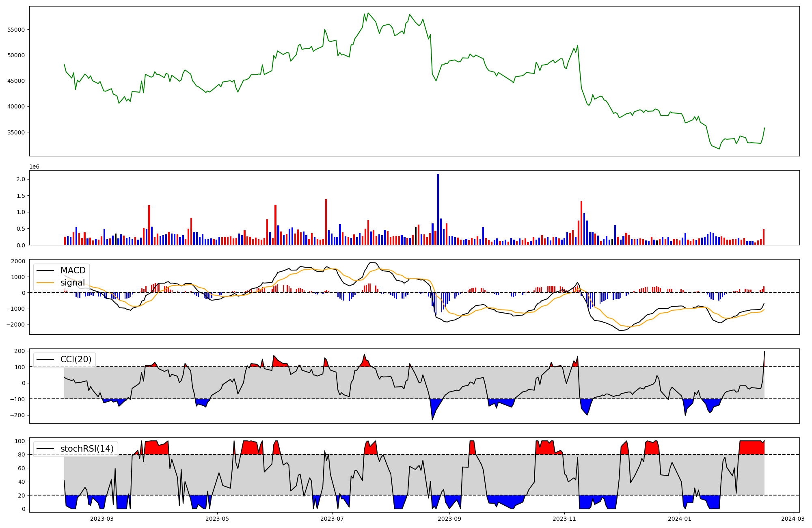This screenshot has width=812, height=528.
Task: Click the 2023-09 x-axis date label
Action: [x=450, y=519]
